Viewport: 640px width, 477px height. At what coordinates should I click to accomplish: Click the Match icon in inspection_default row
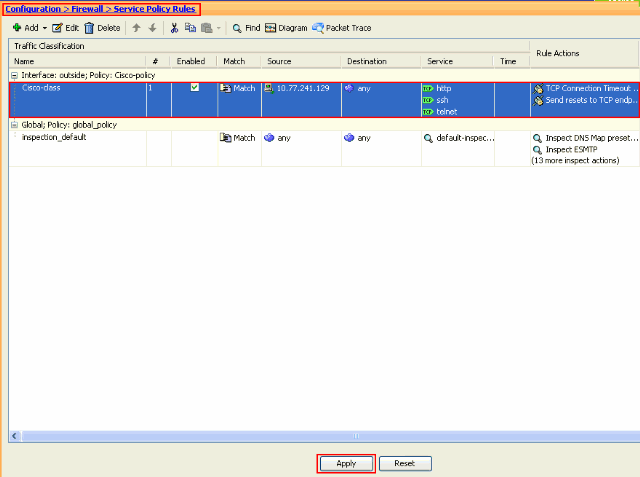coord(225,138)
